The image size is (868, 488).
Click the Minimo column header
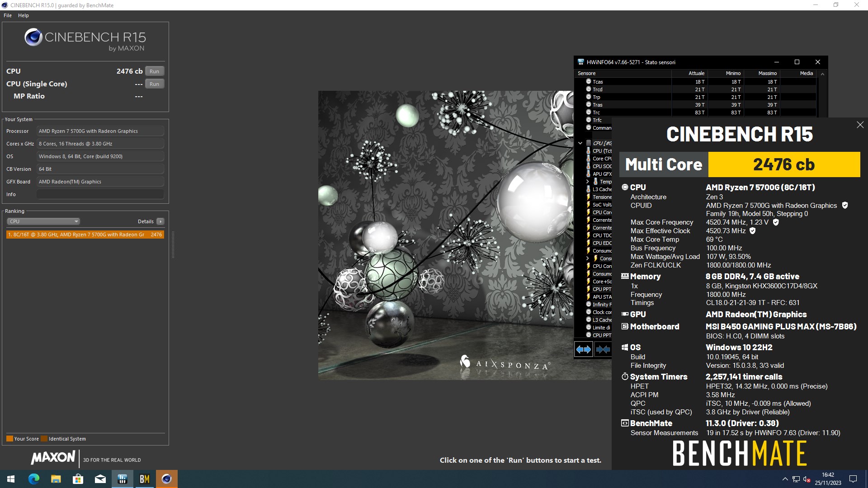(x=726, y=73)
